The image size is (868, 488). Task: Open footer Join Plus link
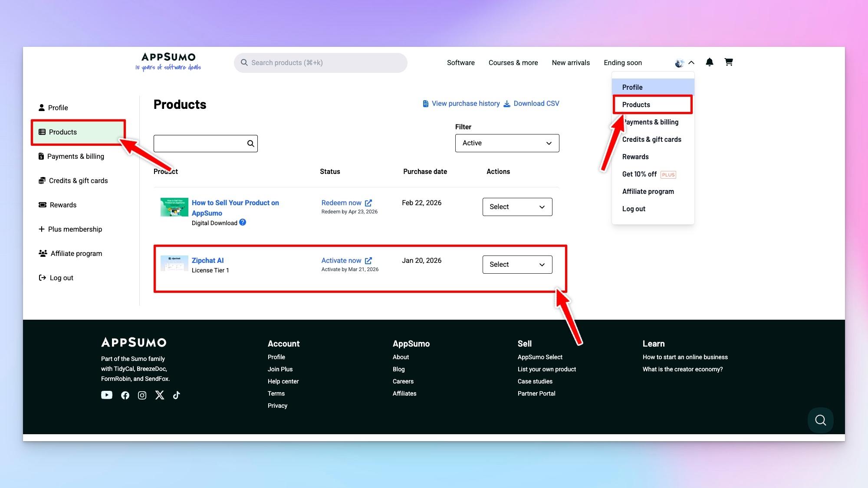pos(280,370)
